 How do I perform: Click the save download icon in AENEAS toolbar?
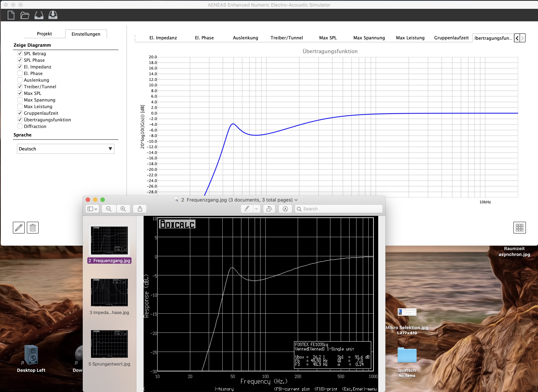pyautogui.click(x=53, y=15)
